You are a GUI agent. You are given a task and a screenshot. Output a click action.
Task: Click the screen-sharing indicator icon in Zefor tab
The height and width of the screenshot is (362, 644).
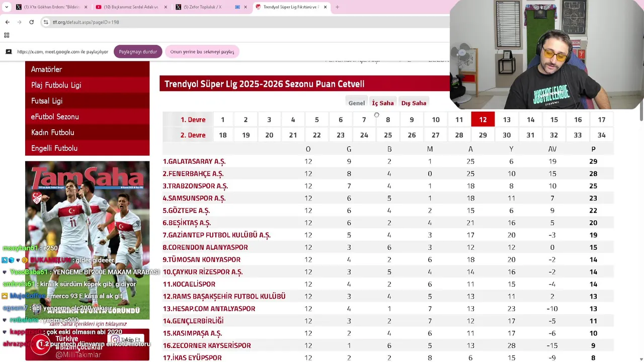[237, 7]
